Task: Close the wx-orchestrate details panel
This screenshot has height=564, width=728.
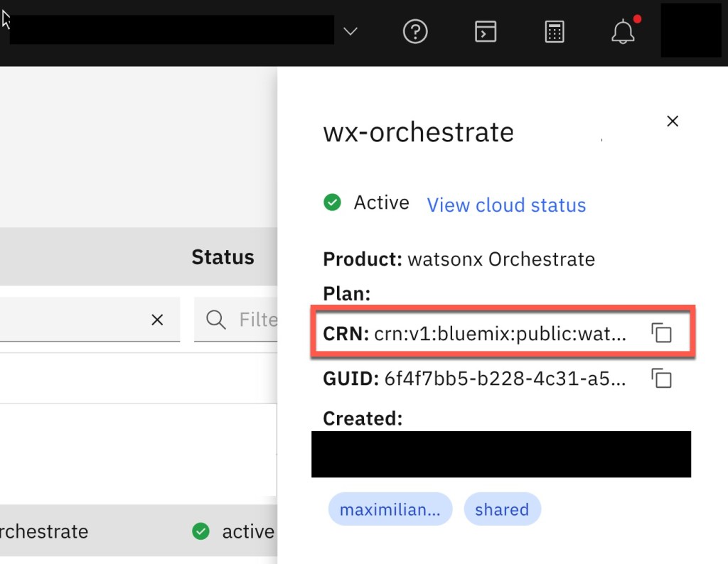Action: pos(673,121)
